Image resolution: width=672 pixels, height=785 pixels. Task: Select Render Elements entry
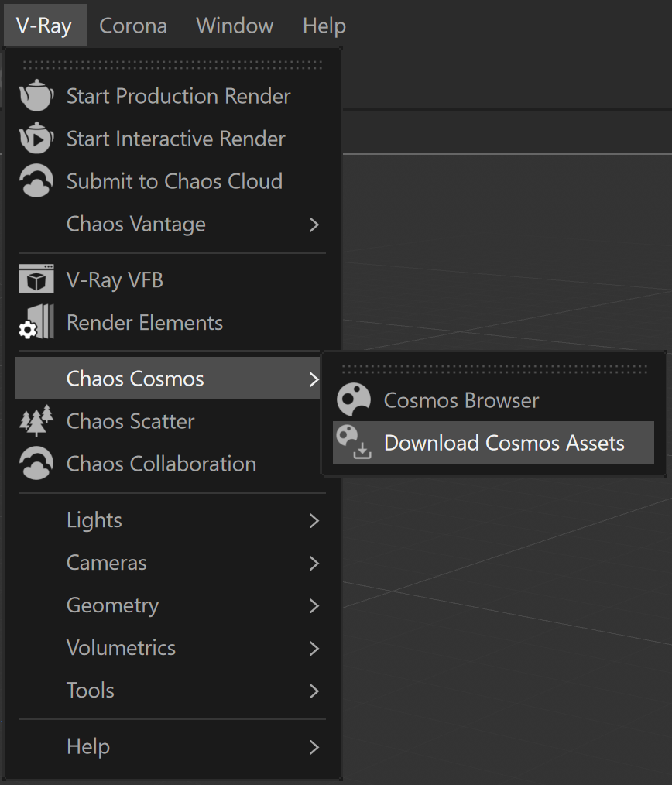171,322
